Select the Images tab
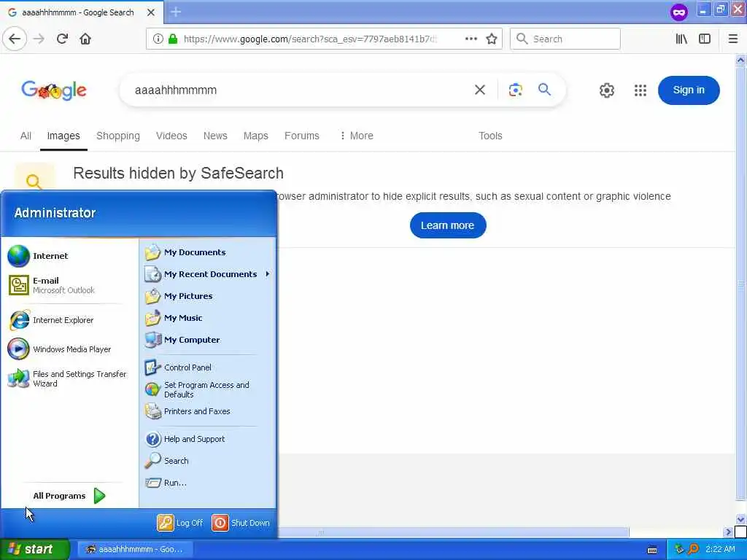 pyautogui.click(x=63, y=136)
